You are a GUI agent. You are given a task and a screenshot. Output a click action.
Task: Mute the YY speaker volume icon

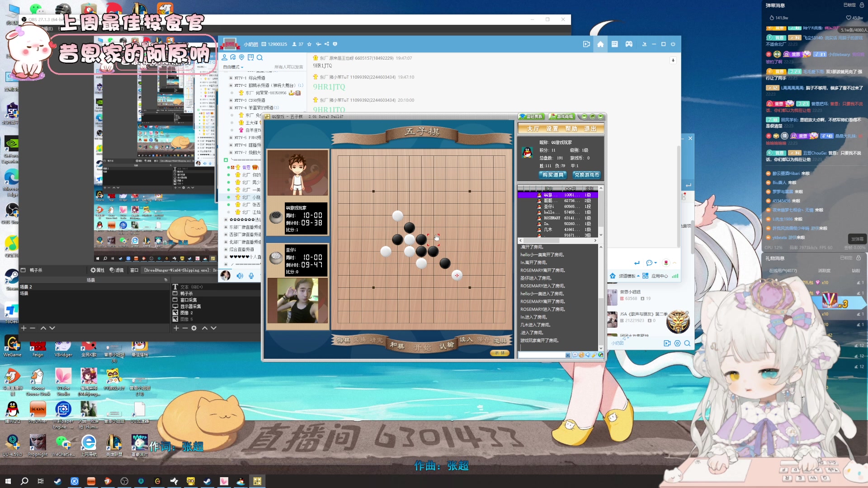click(240, 276)
